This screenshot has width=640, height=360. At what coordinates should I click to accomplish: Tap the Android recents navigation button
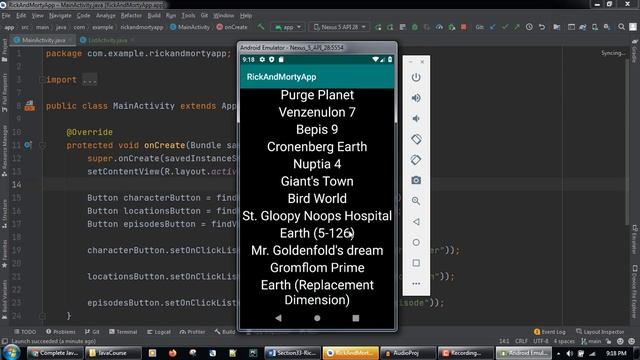point(356,318)
